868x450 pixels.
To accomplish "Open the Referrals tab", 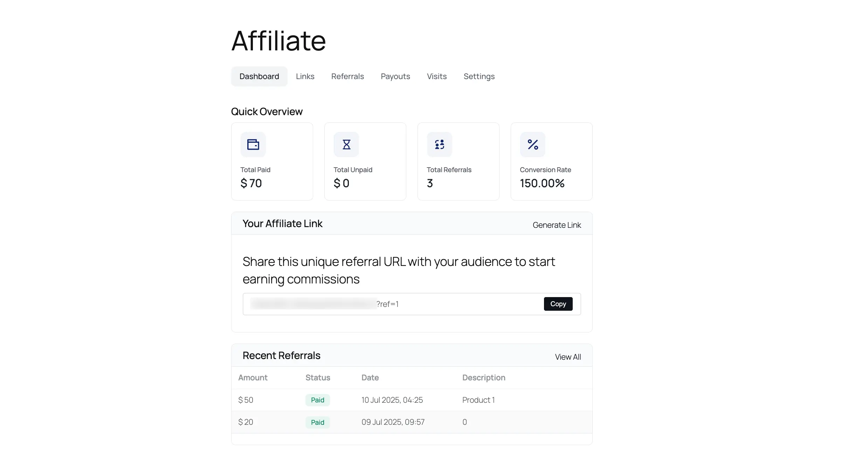I will tap(347, 76).
